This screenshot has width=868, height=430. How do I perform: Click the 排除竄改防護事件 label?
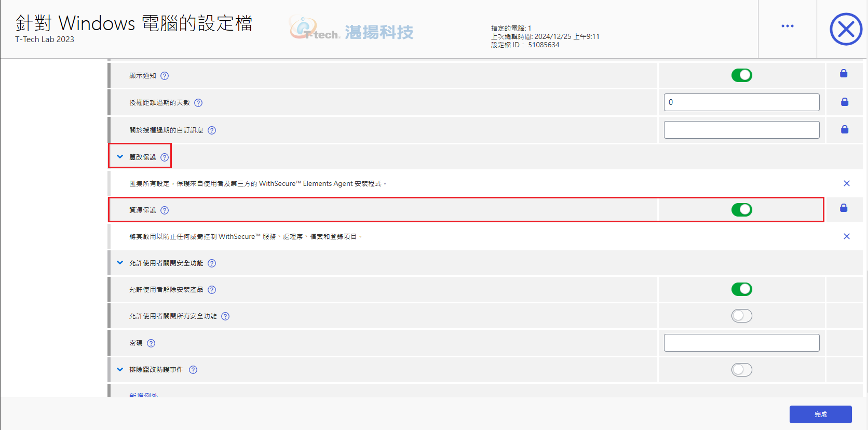pos(156,370)
